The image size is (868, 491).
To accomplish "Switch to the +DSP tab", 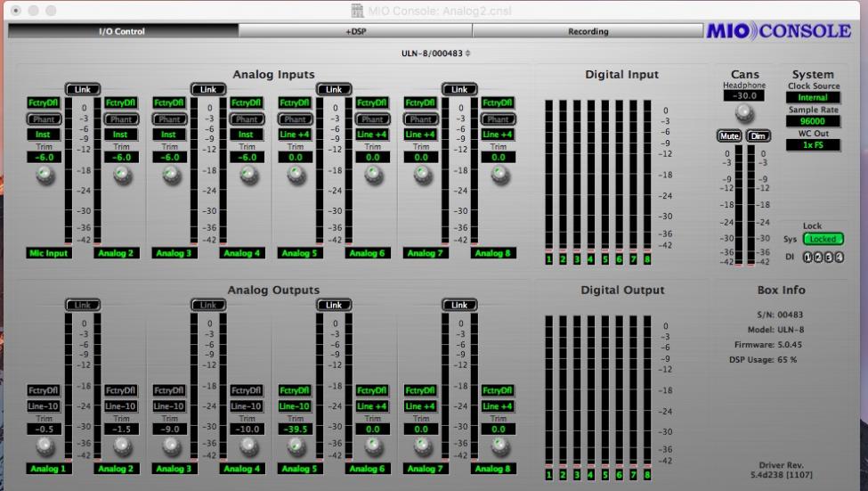I will [x=355, y=31].
